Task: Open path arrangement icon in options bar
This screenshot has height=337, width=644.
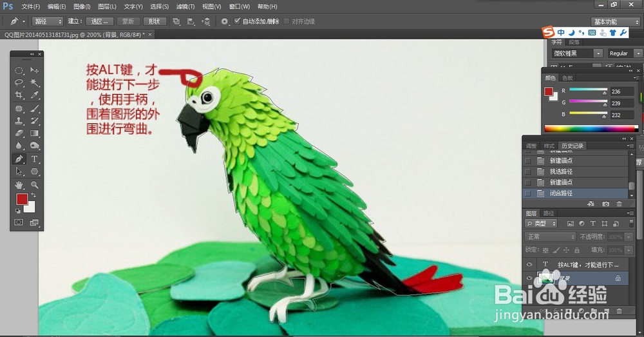Action: click(206, 21)
